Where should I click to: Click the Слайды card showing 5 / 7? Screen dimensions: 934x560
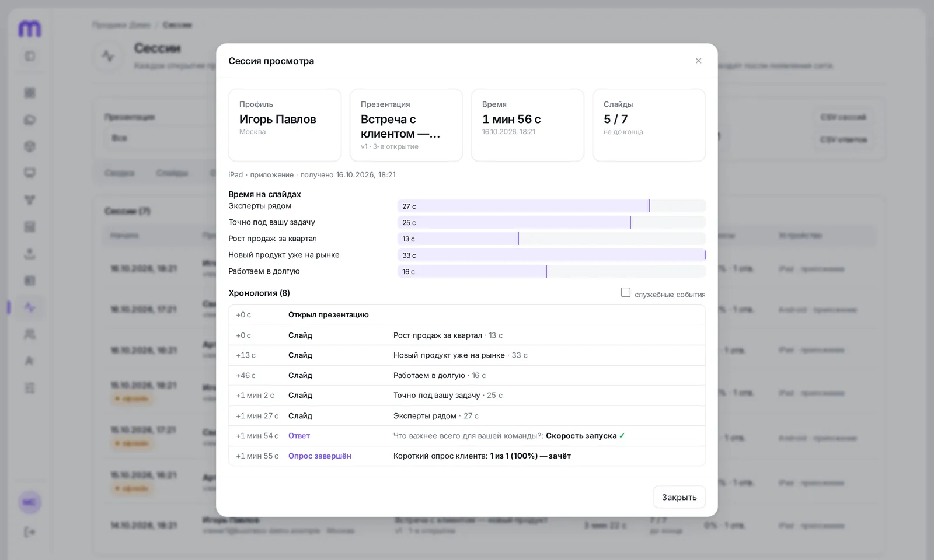pos(649,125)
